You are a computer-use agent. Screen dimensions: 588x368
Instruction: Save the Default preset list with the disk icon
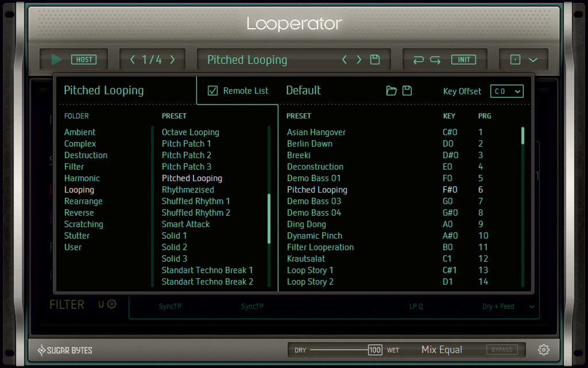point(408,91)
